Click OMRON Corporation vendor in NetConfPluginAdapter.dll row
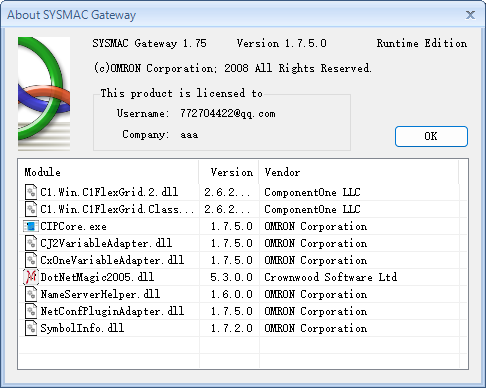Viewport: 486px width, 388px height. pyautogui.click(x=316, y=311)
